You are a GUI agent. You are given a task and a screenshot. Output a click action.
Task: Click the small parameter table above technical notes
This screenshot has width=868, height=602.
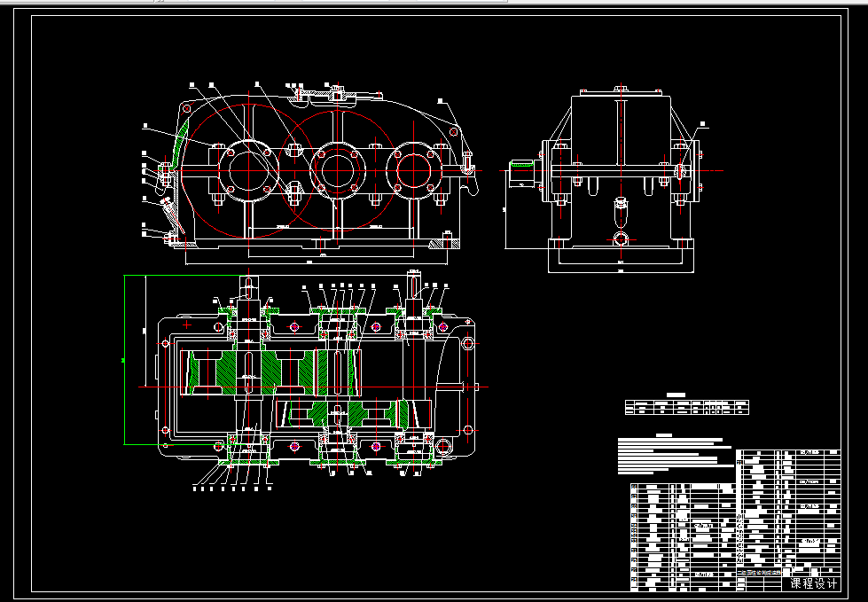[x=686, y=406]
